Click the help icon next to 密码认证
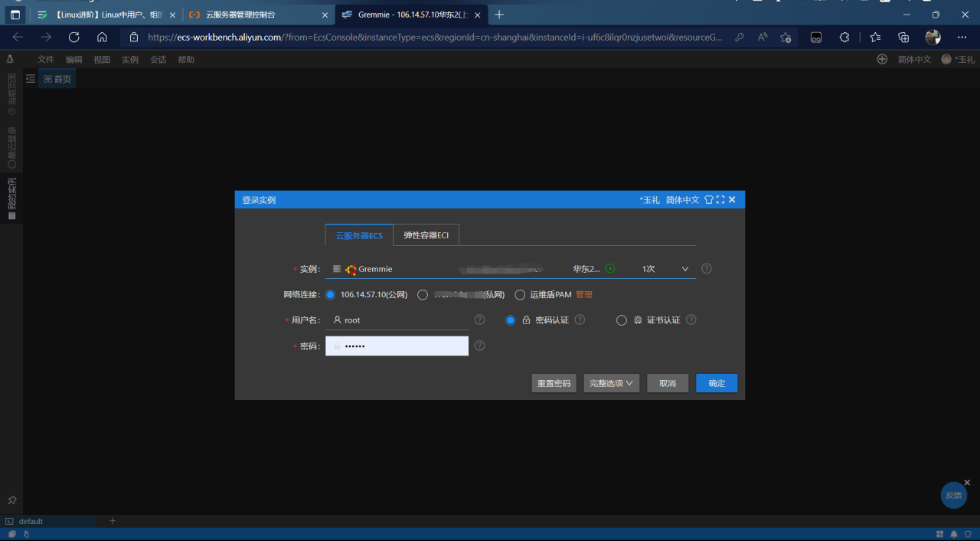The image size is (980, 541). coord(580,320)
